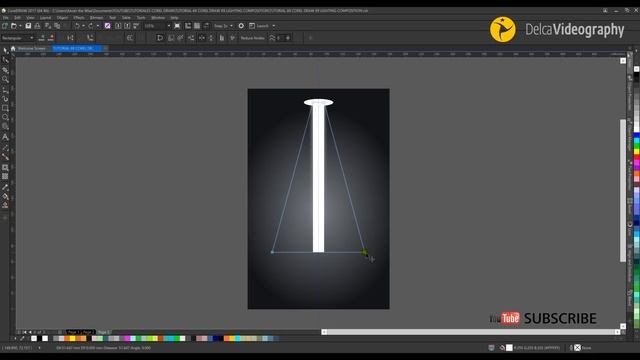The height and width of the screenshot is (360, 640).
Task: Expand the Undo history arrow
Action: [x=83, y=26]
